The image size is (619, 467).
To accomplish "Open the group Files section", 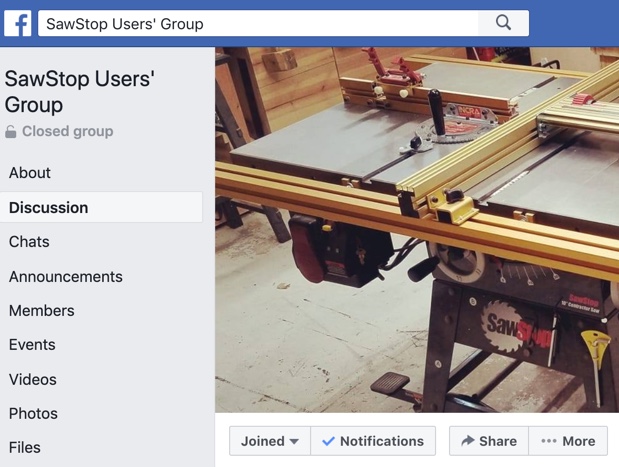I will click(24, 447).
